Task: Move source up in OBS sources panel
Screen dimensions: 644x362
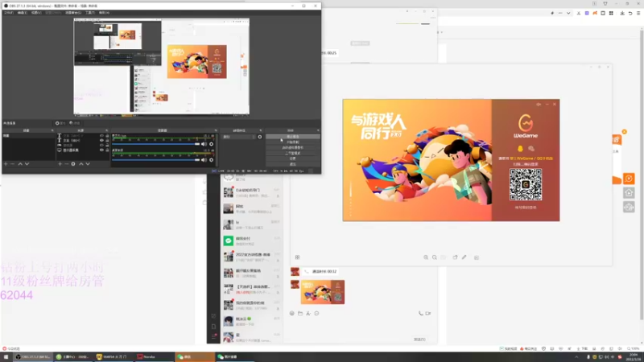Action: point(81,164)
